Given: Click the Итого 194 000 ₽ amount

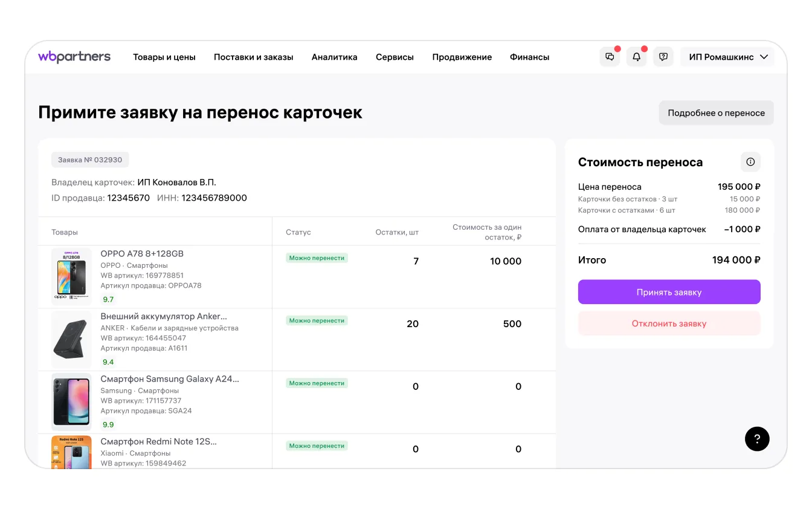Looking at the screenshot, I should (736, 260).
